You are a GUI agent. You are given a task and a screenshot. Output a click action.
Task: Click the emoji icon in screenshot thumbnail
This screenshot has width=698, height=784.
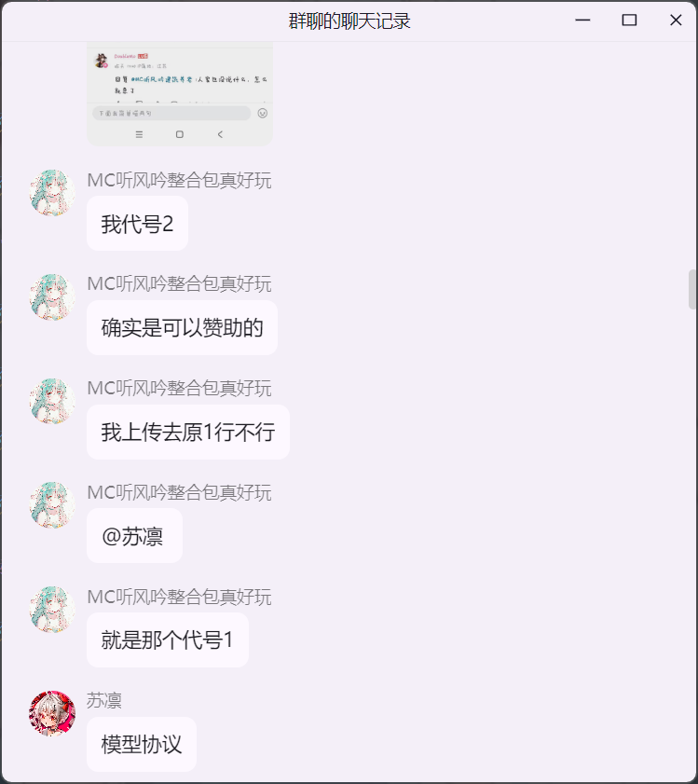(263, 114)
